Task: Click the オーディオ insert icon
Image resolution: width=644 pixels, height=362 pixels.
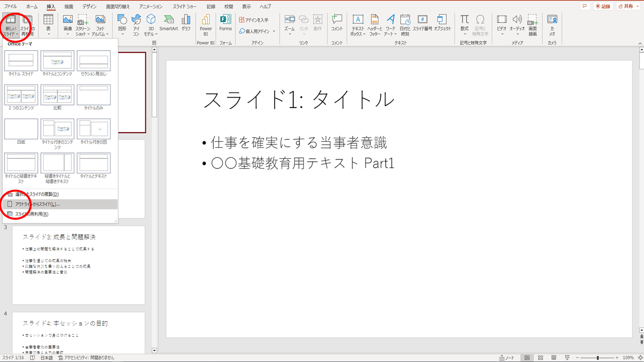Action: click(x=517, y=25)
